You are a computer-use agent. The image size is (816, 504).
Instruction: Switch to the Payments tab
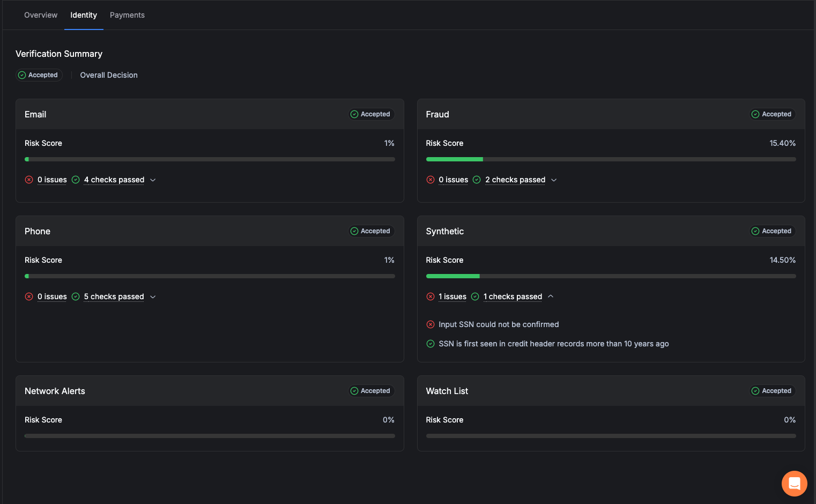[127, 15]
